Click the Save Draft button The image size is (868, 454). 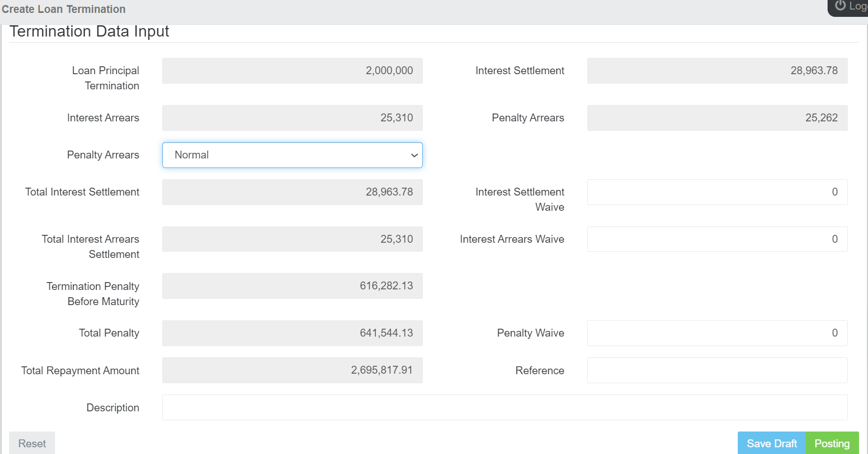771,443
